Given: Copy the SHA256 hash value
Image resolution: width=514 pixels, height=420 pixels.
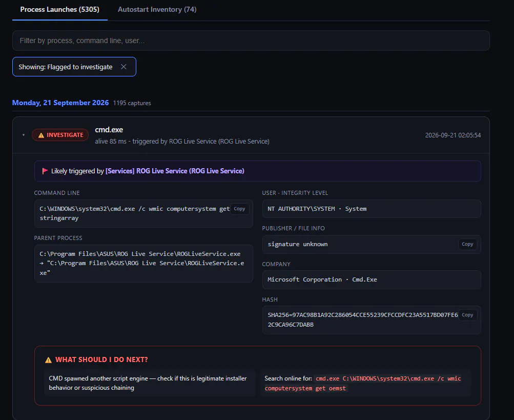Looking at the screenshot, I should 467,315.
